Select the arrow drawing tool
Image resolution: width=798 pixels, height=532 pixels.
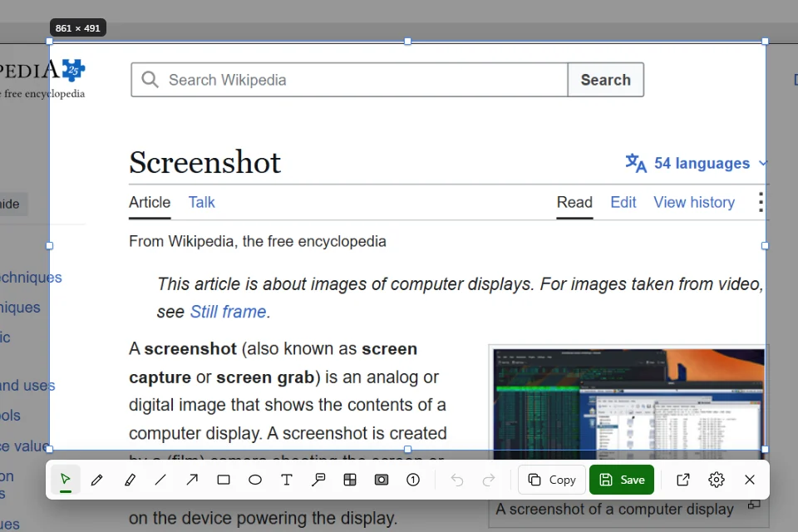pyautogui.click(x=192, y=480)
